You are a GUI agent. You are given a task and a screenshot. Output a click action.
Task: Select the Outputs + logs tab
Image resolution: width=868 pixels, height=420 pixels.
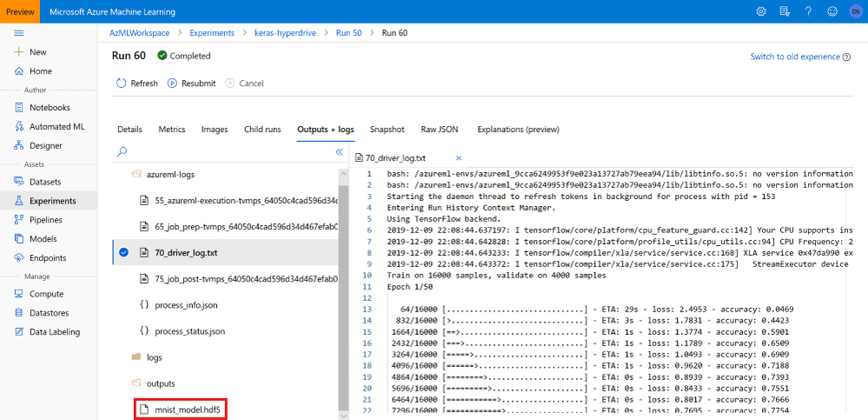pos(326,129)
